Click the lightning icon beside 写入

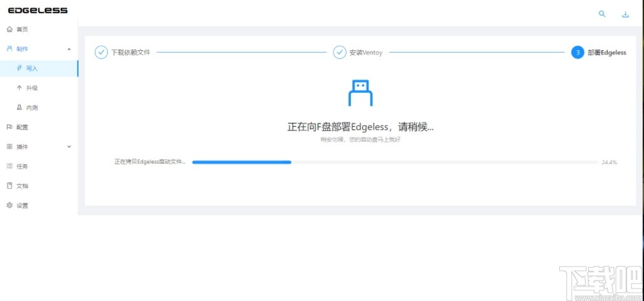19,68
